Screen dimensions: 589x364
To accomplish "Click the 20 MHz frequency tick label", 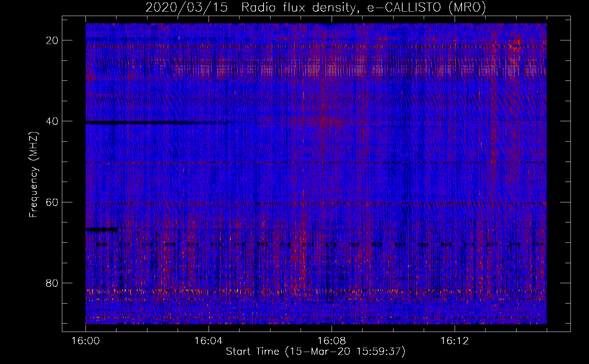I will pyautogui.click(x=53, y=40).
